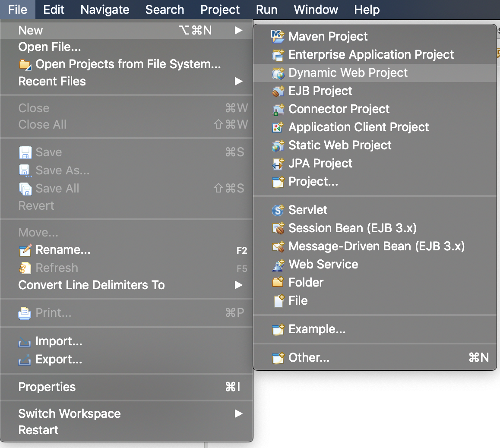Select Application Client Project label
500x448 pixels.
tap(359, 127)
